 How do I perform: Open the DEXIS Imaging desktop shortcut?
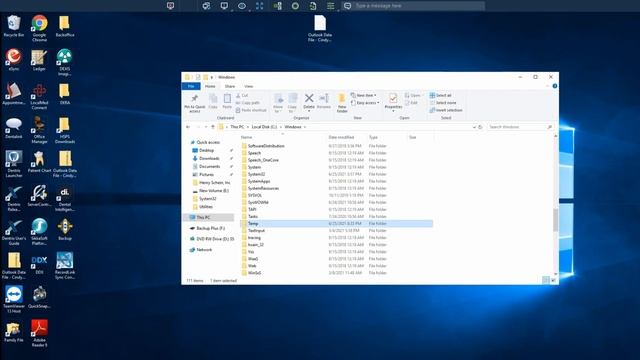tap(64, 62)
